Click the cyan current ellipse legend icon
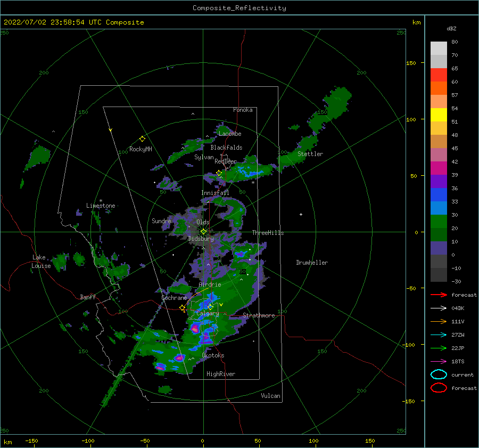This screenshot has width=479, height=448. tap(439, 374)
